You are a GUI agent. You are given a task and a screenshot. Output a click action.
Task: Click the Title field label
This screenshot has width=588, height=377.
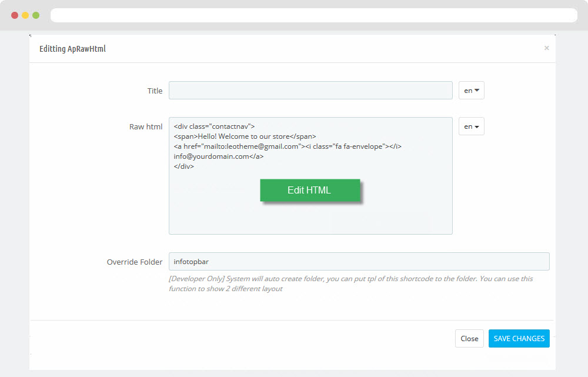coord(155,91)
